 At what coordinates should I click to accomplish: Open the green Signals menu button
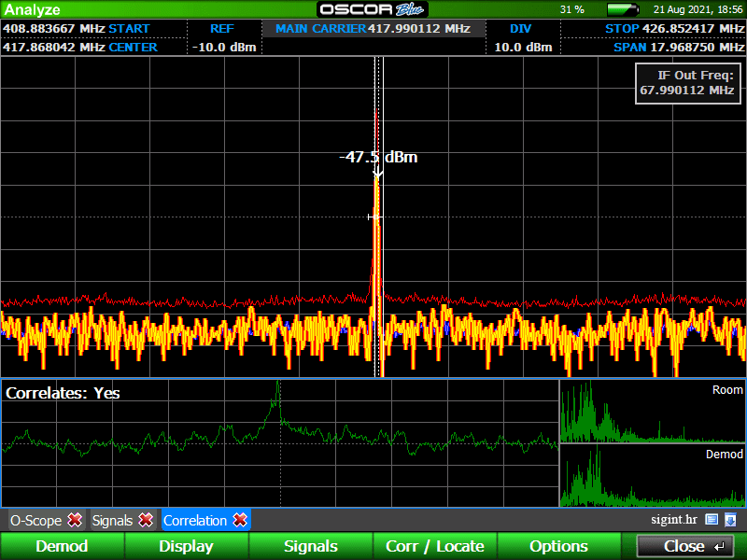pos(311,546)
